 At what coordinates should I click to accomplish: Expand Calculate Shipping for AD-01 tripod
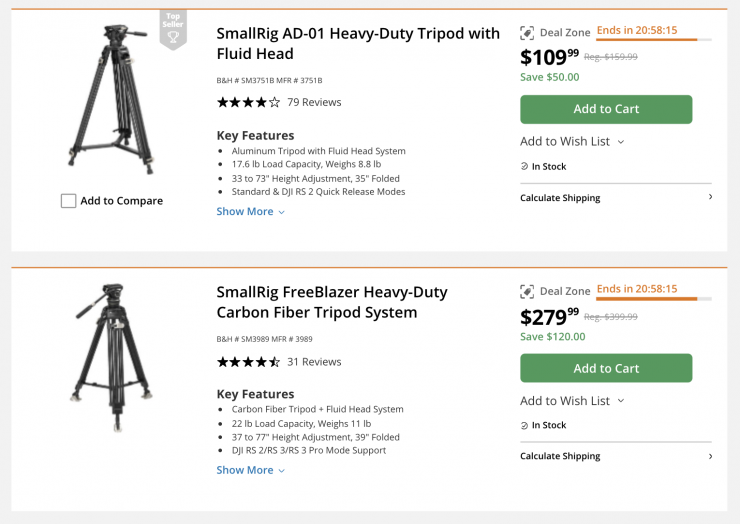(615, 198)
